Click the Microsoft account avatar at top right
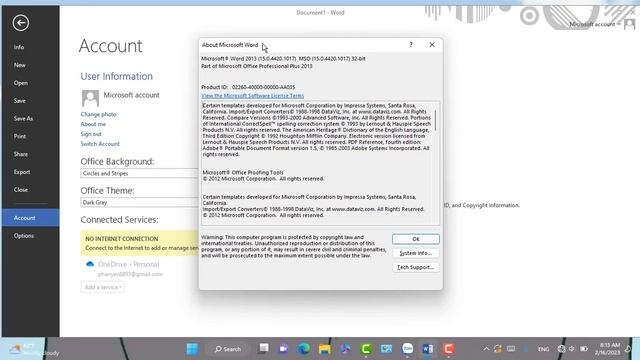This screenshot has width=640, height=360. 629,24
